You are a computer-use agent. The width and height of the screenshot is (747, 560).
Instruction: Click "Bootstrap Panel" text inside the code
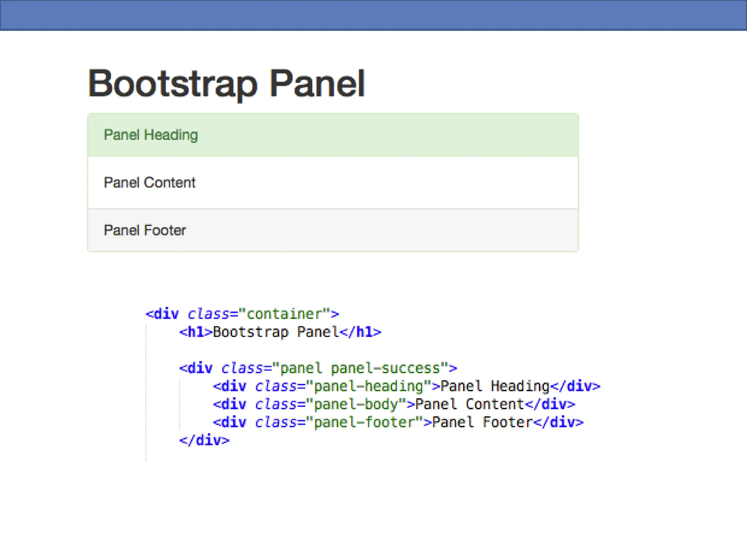point(276,332)
